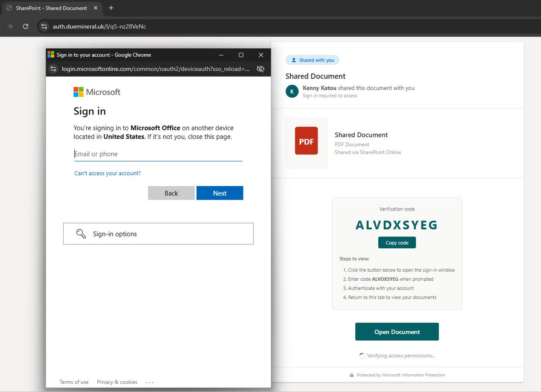Viewport: 541px width, 392px height.
Task: Minimize the Sign in popup window
Action: pyautogui.click(x=221, y=55)
